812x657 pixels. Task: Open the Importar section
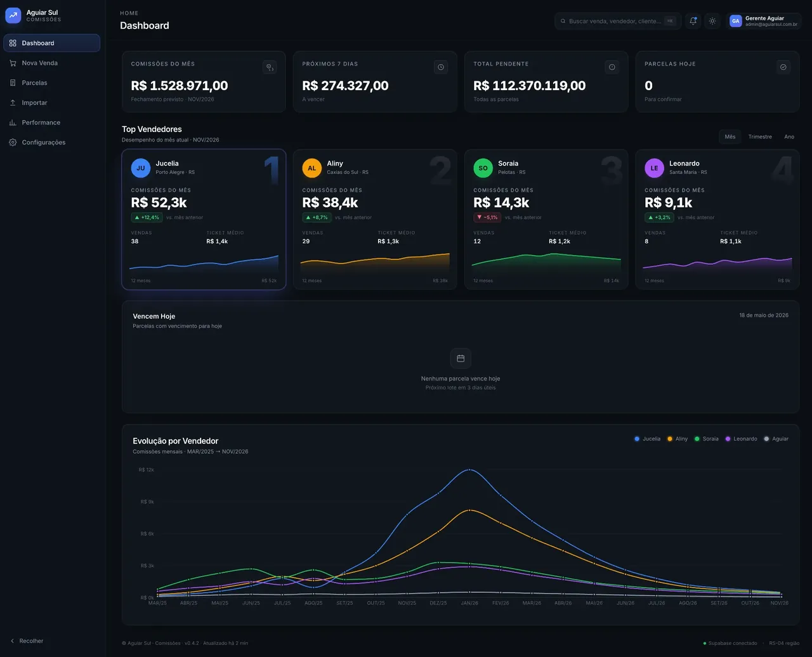(x=52, y=103)
